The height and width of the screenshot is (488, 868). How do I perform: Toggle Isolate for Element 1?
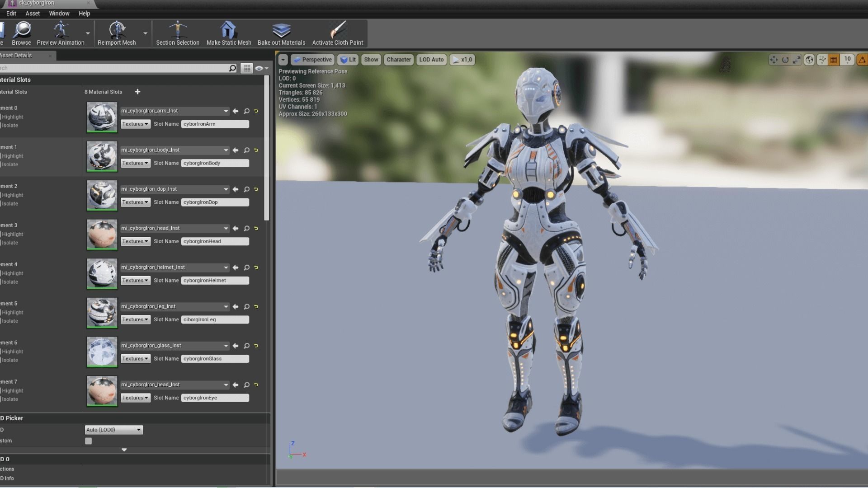pos(9,164)
